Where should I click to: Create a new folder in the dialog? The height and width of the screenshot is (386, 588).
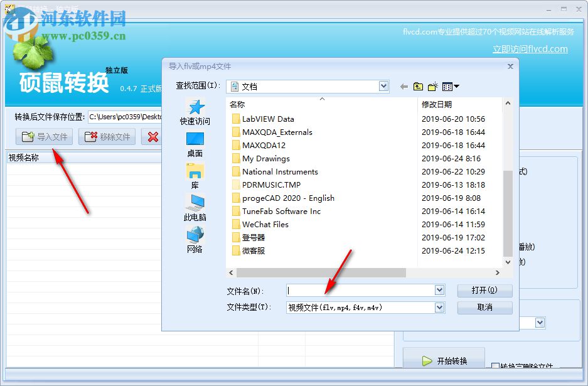[432, 86]
